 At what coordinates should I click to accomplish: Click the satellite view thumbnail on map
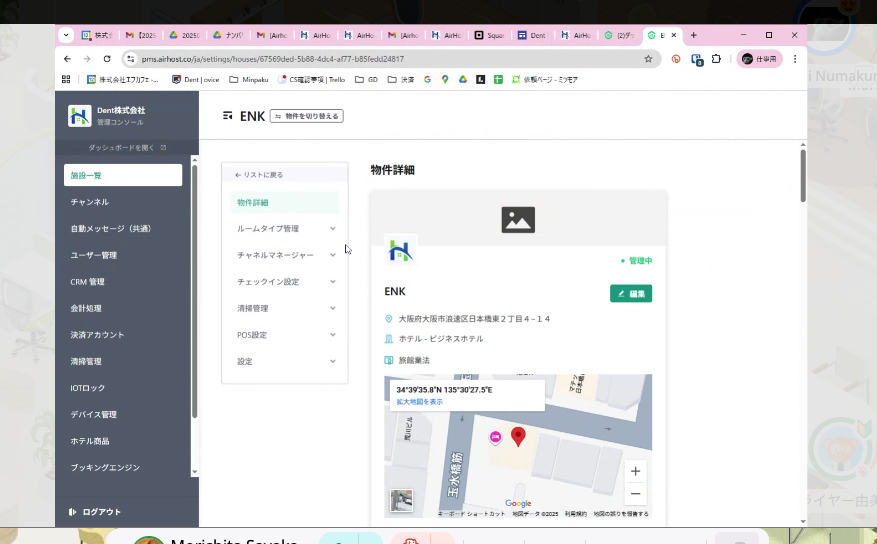click(x=401, y=500)
